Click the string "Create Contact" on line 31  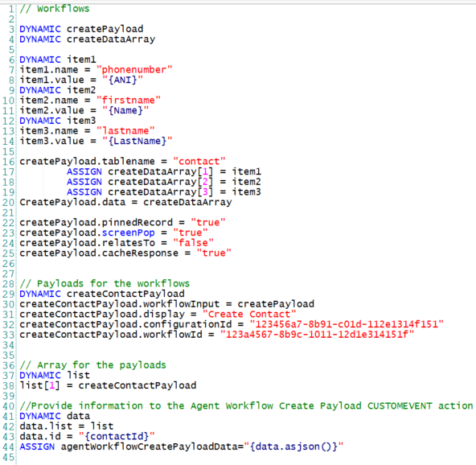249,315
